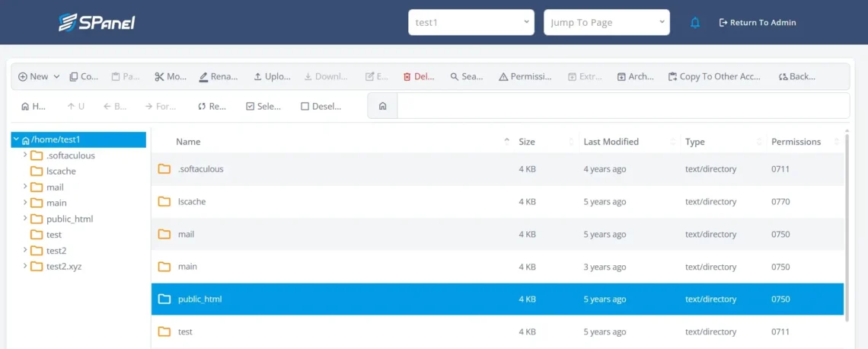Click the folder icon of the mail row
This screenshot has height=349, width=868.
click(x=164, y=234)
